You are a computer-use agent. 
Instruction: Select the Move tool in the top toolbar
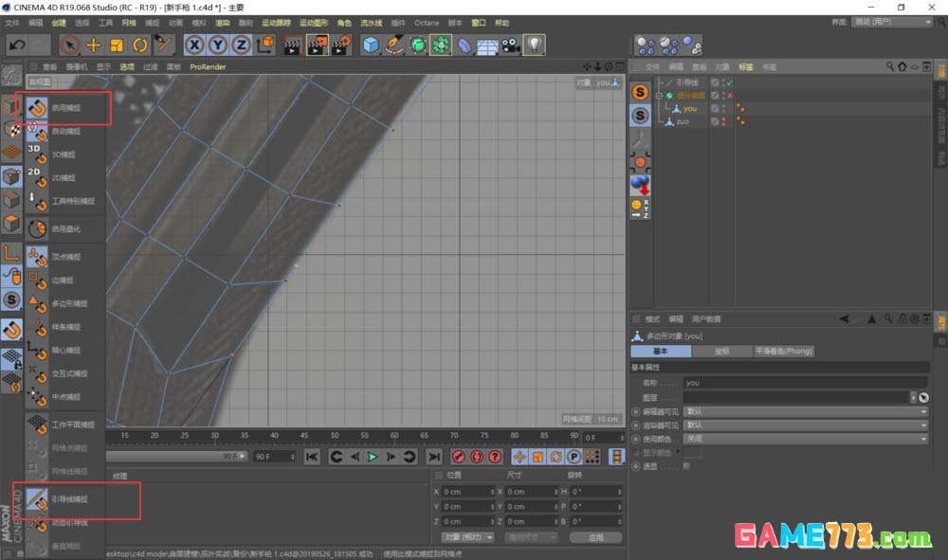(x=94, y=45)
